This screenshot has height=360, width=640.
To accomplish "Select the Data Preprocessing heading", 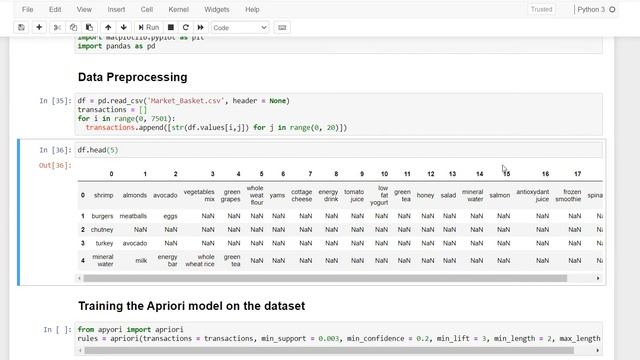I will (133, 77).
